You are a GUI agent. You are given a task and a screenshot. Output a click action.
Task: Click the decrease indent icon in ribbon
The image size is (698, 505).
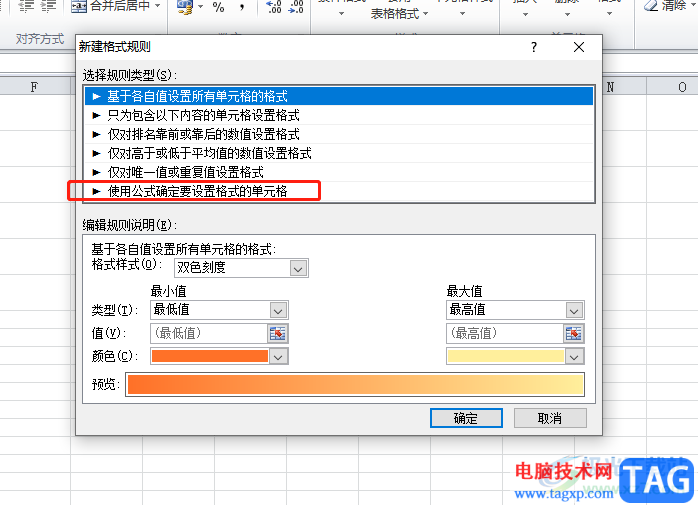tap(27, 6)
